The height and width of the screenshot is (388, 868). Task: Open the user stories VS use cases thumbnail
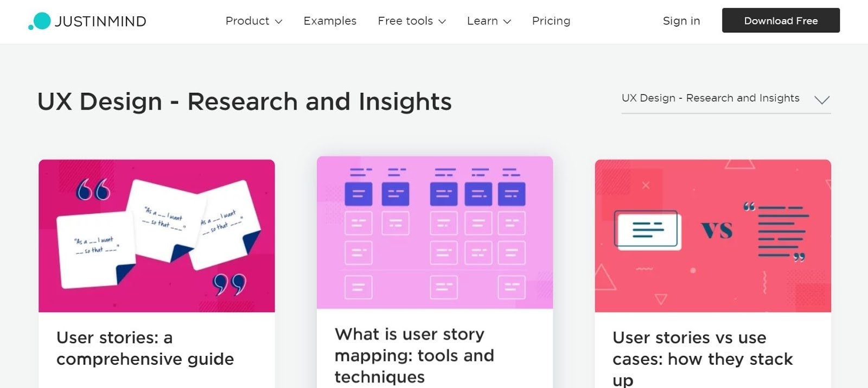tap(713, 236)
